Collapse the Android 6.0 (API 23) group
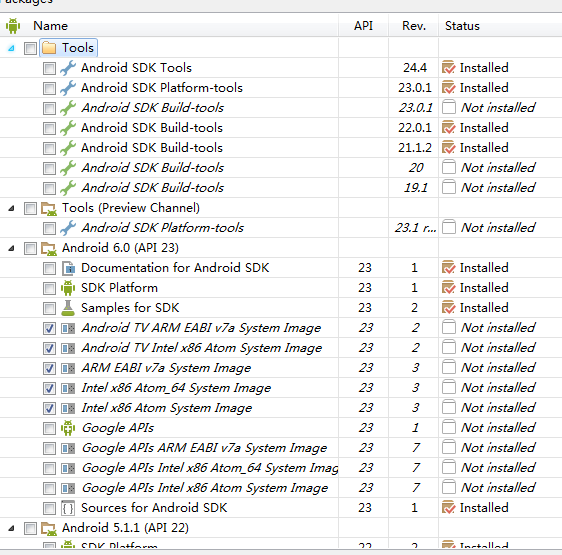This screenshot has height=555, width=562. tap(11, 248)
